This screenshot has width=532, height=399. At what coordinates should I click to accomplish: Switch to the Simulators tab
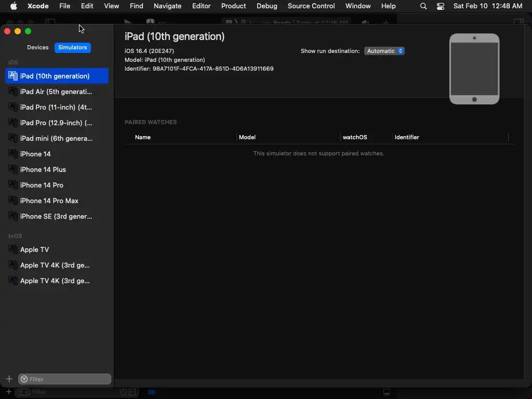(73, 47)
